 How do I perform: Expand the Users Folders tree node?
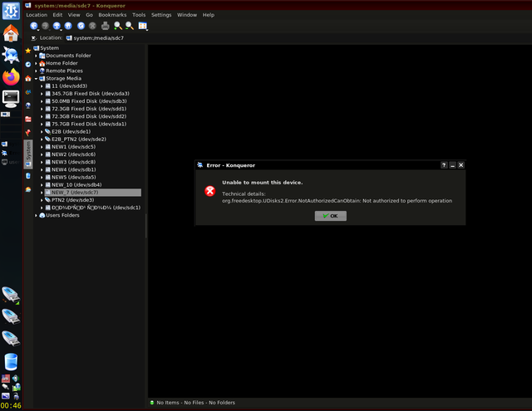(36, 216)
